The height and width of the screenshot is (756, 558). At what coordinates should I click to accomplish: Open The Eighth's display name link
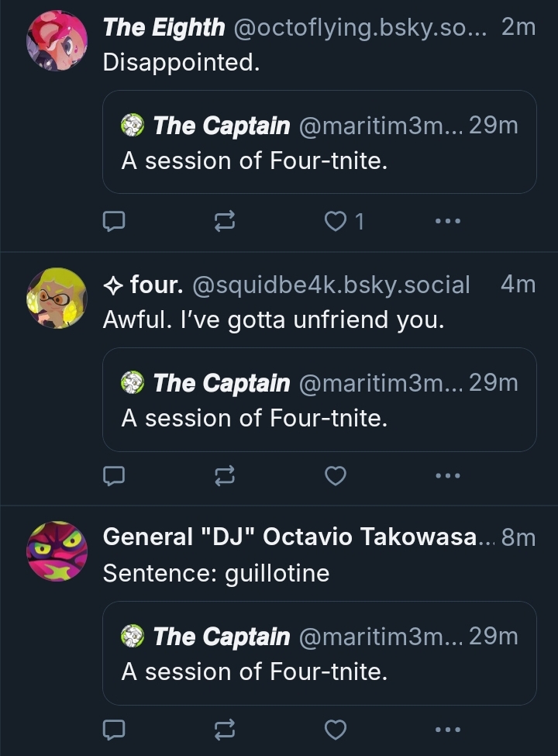click(164, 27)
